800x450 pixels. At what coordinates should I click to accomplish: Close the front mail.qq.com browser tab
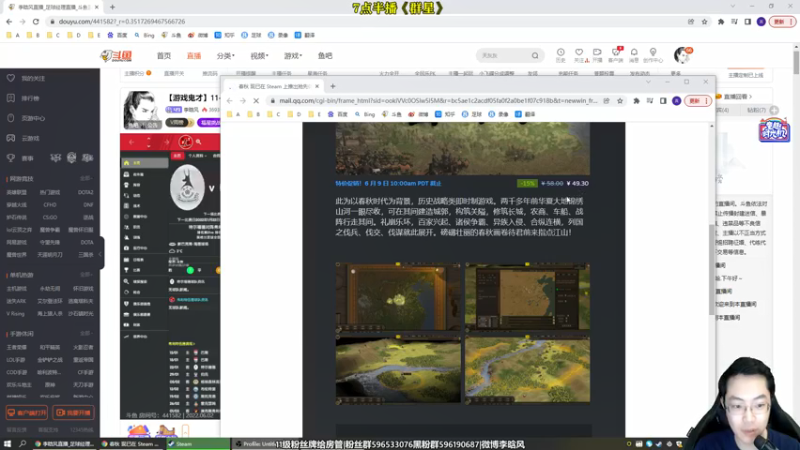click(317, 86)
